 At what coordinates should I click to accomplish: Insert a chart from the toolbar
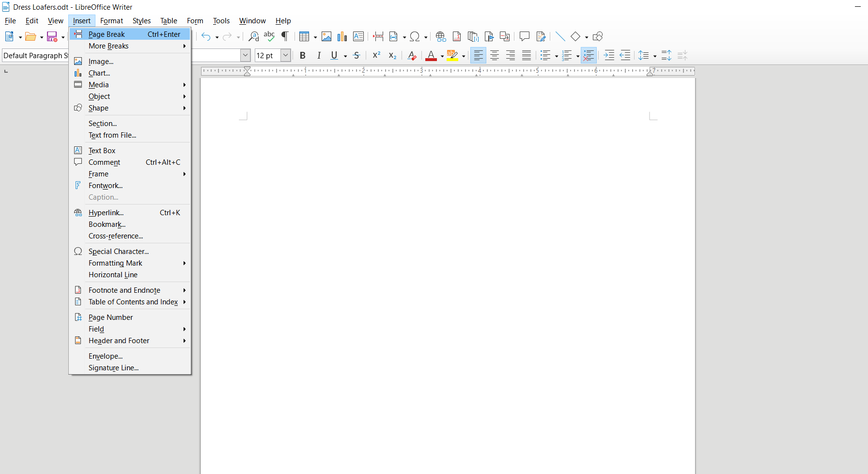tap(342, 36)
